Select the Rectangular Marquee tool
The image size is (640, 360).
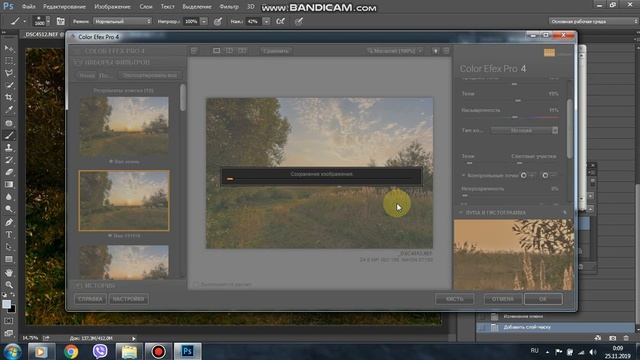pyautogui.click(x=9, y=60)
